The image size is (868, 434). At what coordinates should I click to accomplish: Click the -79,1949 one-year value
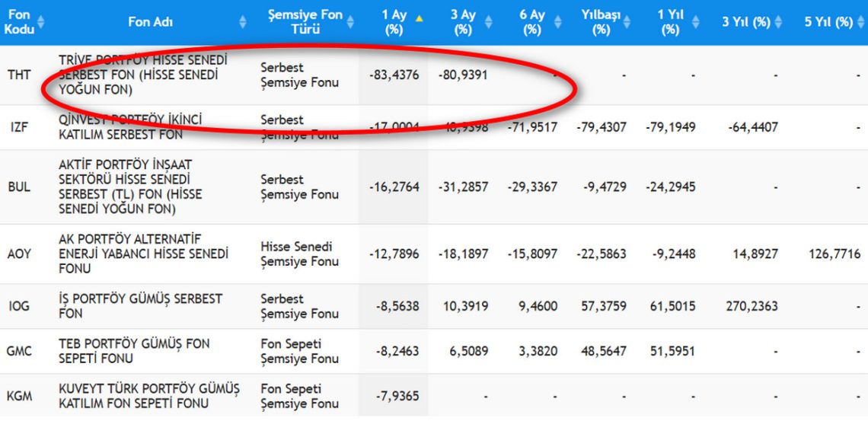pos(670,127)
